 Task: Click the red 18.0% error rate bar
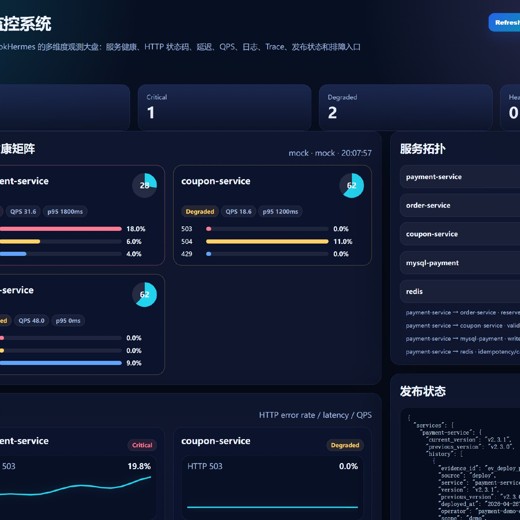[61, 229]
